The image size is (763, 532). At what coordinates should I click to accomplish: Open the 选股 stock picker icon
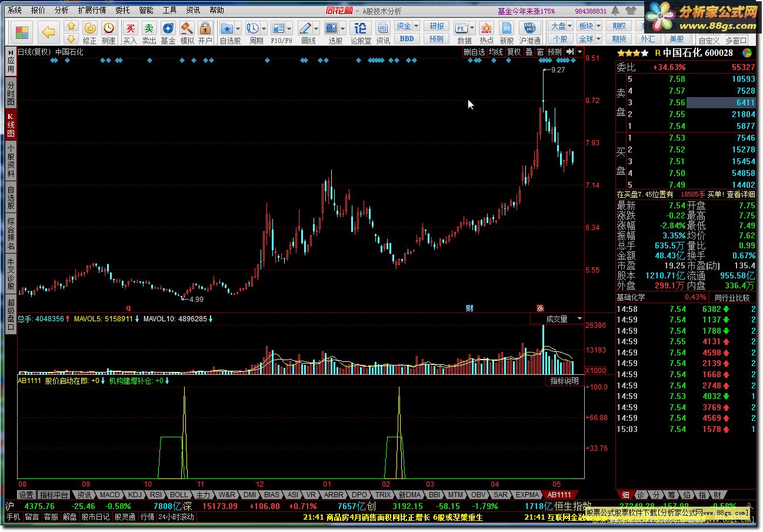click(x=331, y=28)
